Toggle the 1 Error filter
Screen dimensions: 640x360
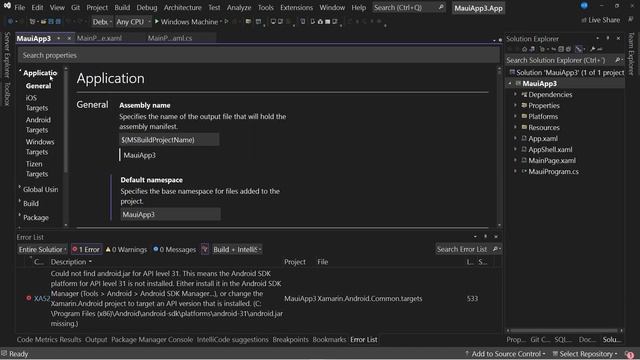click(86, 249)
